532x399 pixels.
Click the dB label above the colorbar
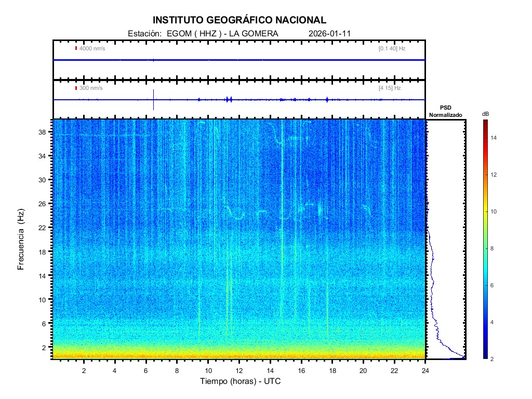coord(485,114)
